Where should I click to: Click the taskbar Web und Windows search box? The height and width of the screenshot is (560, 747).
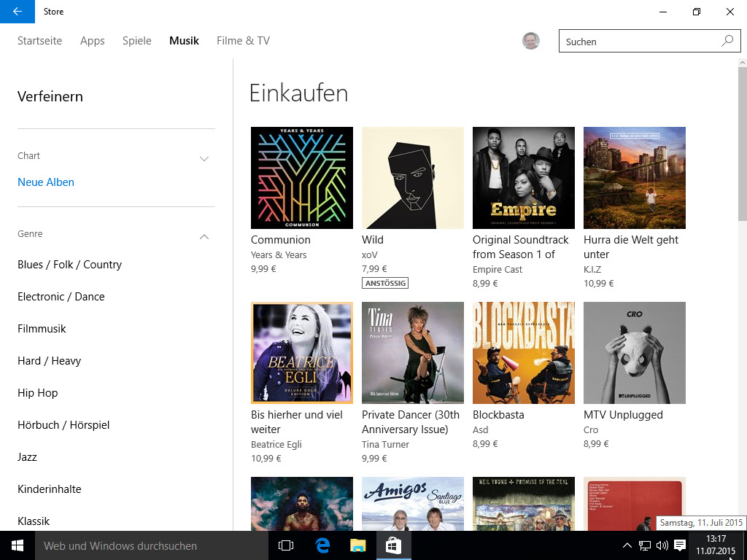click(152, 545)
